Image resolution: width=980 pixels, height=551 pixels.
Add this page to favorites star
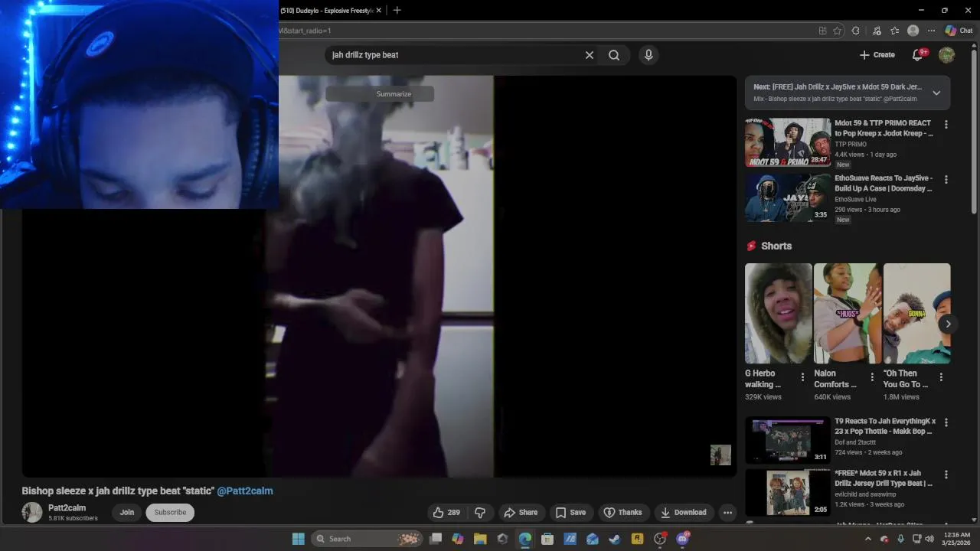coord(837,31)
